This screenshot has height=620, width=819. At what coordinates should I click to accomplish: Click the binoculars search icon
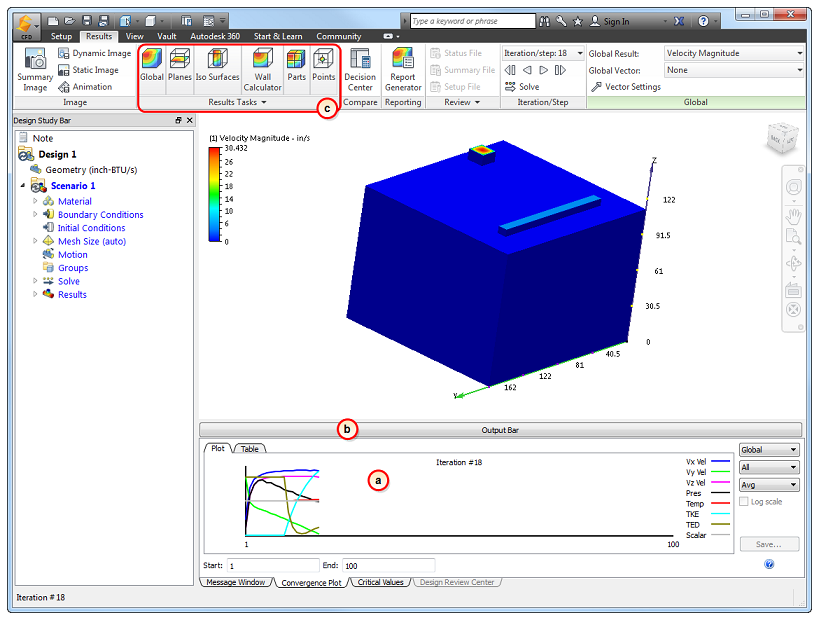click(x=544, y=21)
